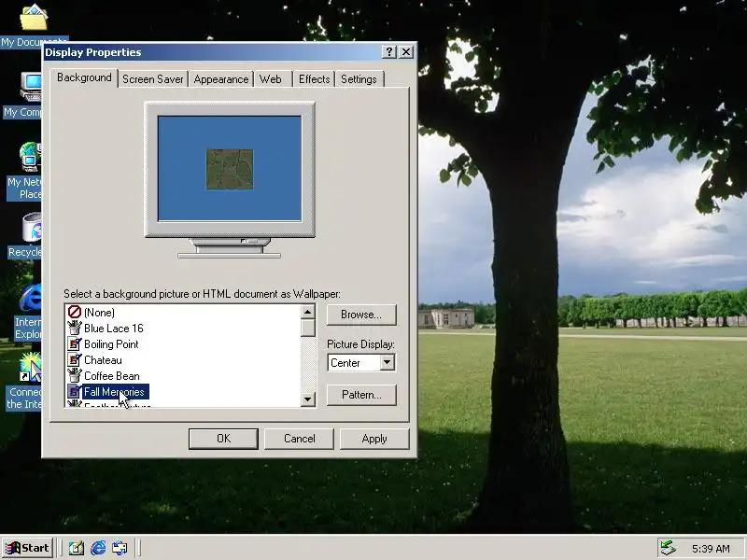Click the Cancel button
The image size is (747, 560).
(x=299, y=439)
